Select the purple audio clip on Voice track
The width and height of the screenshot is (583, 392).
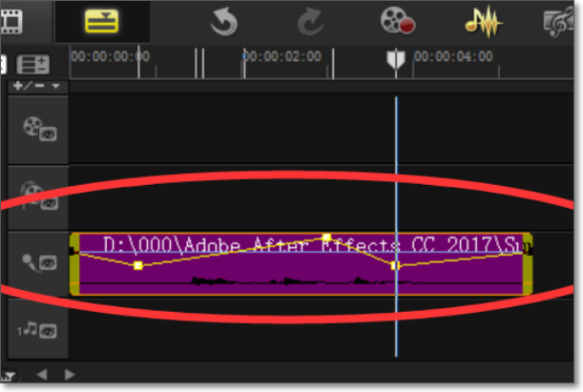click(302, 264)
